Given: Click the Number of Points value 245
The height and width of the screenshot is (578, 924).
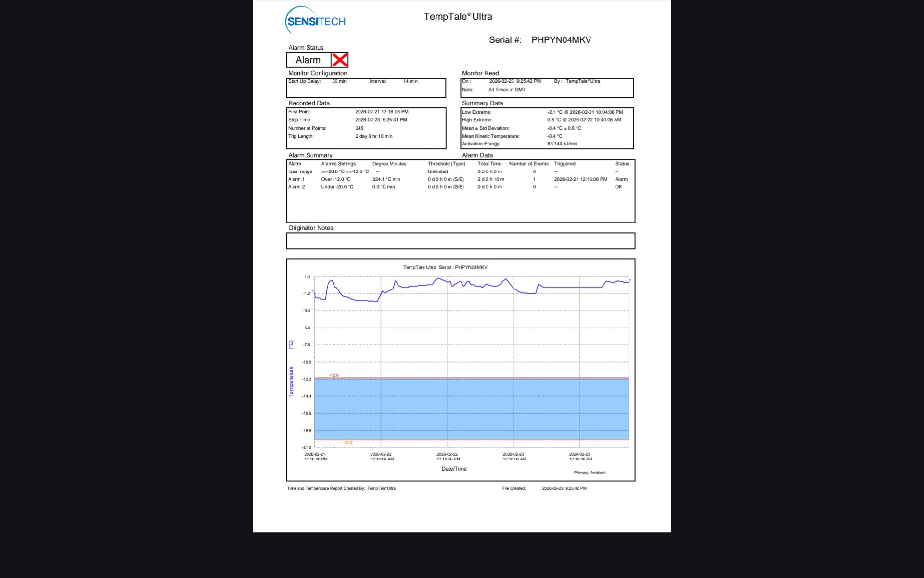Looking at the screenshot, I should [359, 128].
